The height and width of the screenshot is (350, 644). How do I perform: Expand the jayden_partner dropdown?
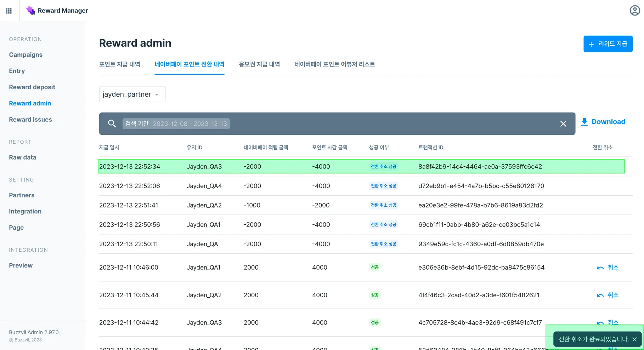[132, 94]
